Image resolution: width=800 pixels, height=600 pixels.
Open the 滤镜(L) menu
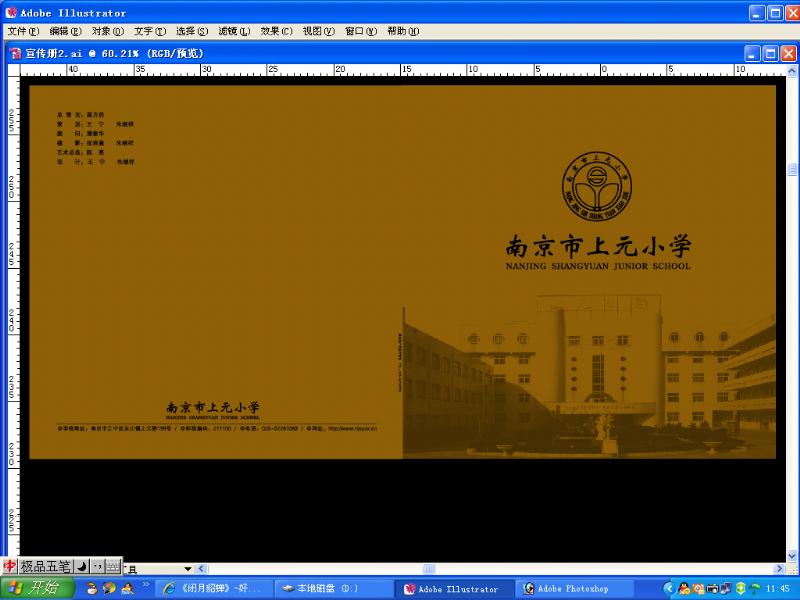click(234, 32)
